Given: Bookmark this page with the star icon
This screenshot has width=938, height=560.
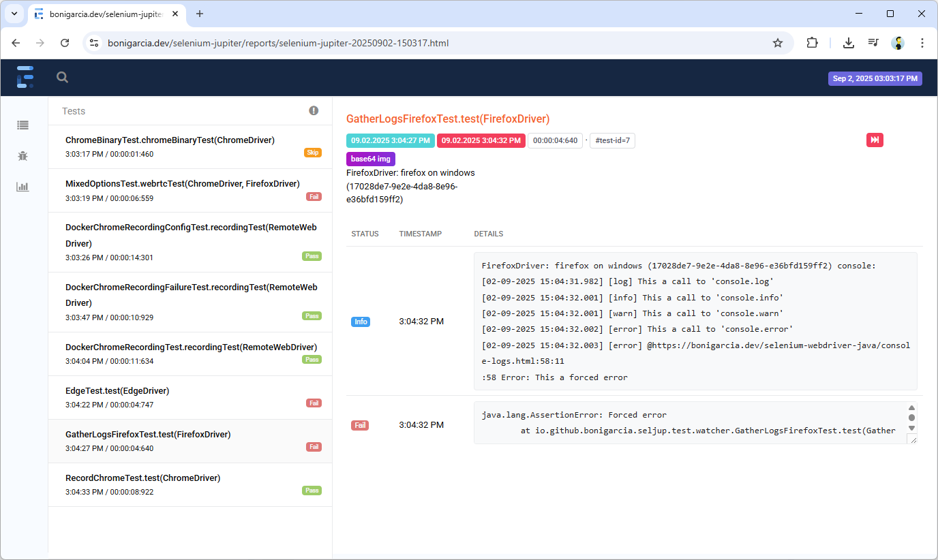Looking at the screenshot, I should [x=778, y=43].
